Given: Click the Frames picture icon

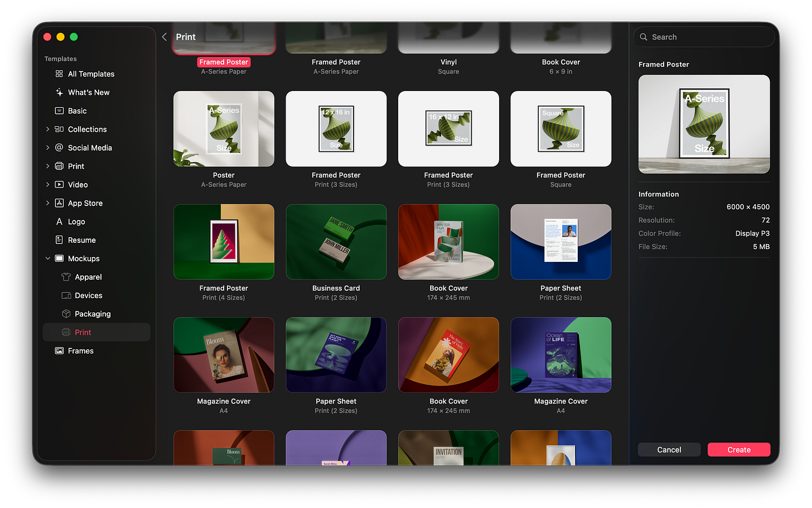Looking at the screenshot, I should pyautogui.click(x=59, y=351).
